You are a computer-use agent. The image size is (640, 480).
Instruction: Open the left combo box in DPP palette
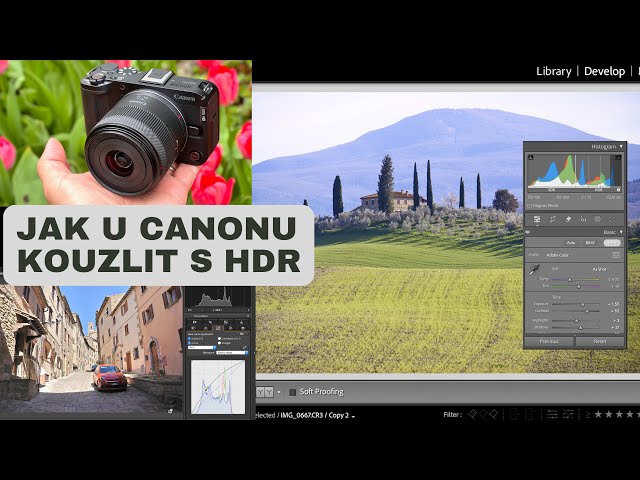[202, 347]
